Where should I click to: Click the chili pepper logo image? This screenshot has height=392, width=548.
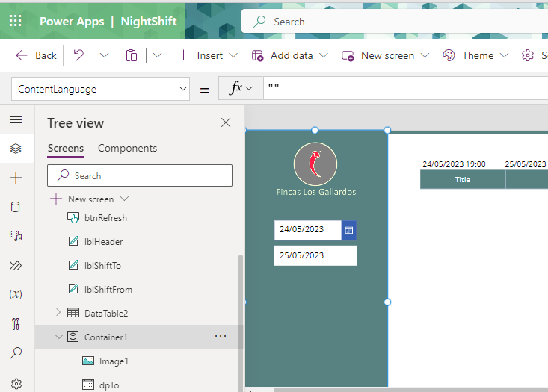pos(315,164)
